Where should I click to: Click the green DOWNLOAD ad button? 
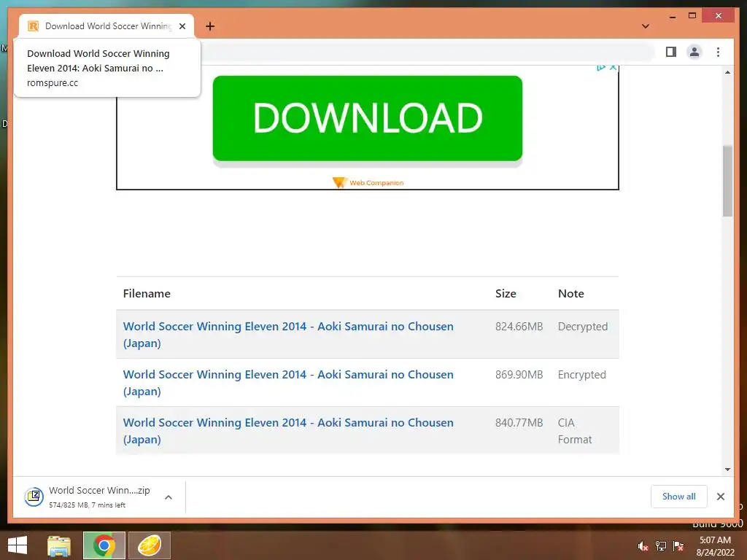tap(368, 118)
